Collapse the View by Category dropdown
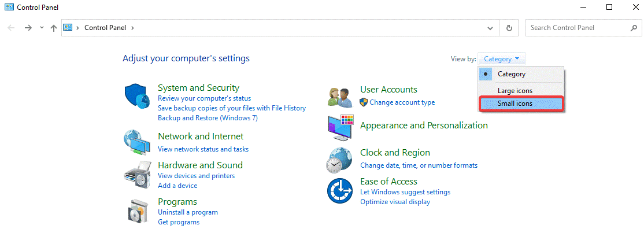 [502, 59]
